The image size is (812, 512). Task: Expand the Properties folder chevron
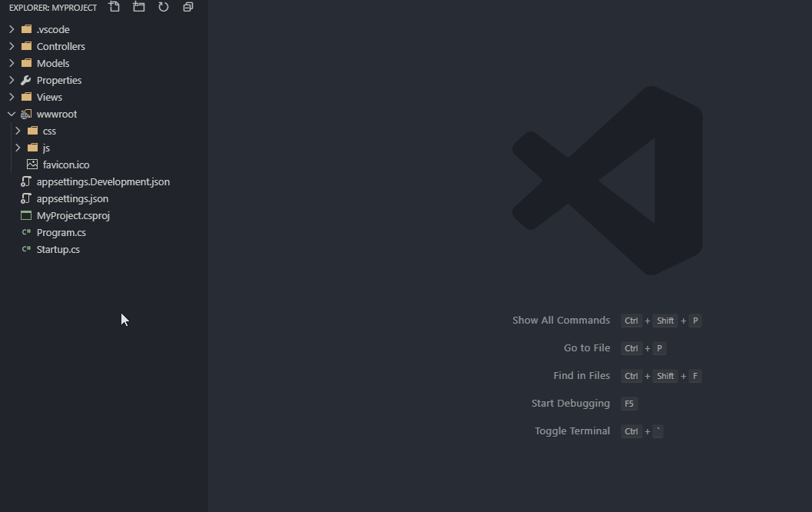12,80
